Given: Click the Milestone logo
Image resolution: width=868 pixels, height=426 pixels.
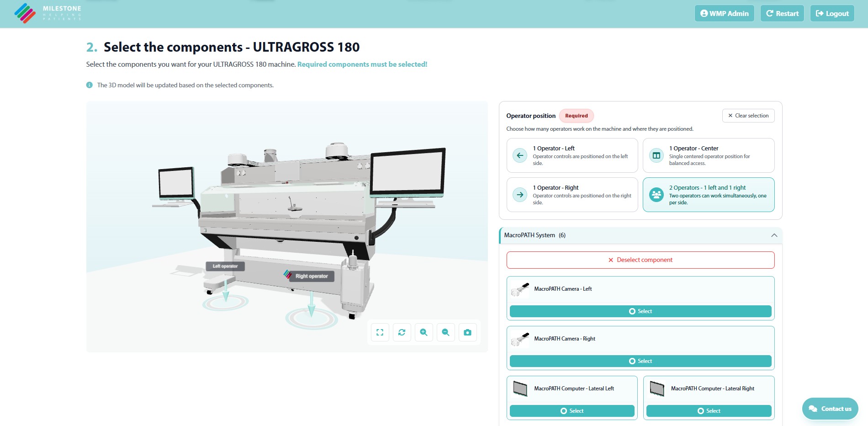Looking at the screenshot, I should [48, 13].
